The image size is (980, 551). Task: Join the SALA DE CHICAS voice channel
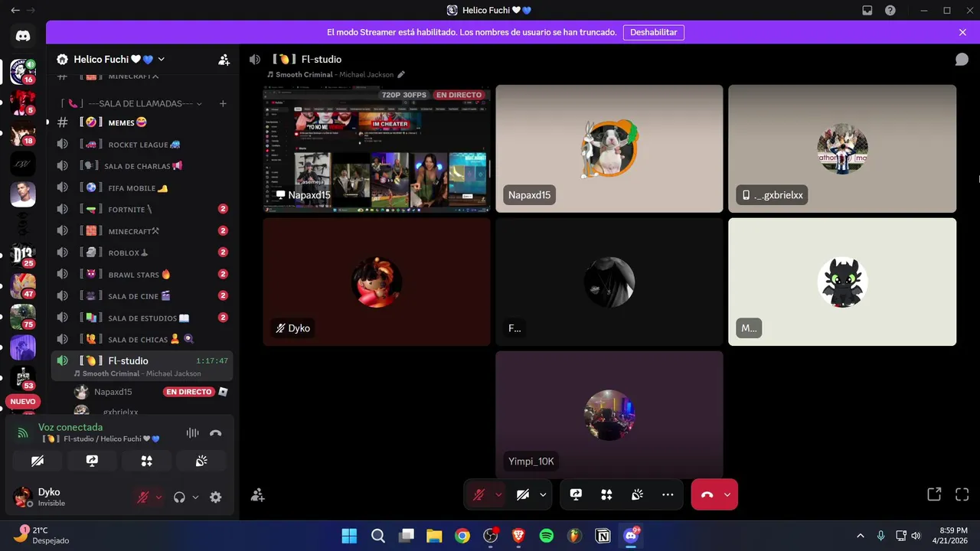(x=142, y=339)
